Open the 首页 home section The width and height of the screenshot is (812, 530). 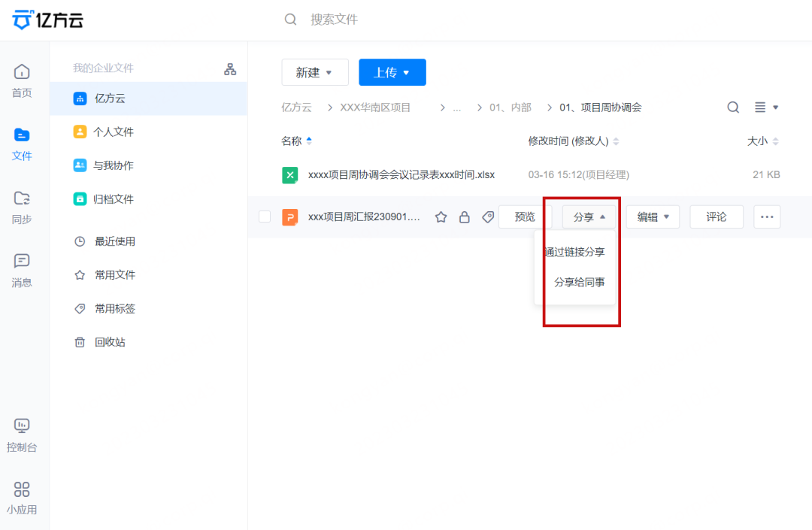click(22, 81)
